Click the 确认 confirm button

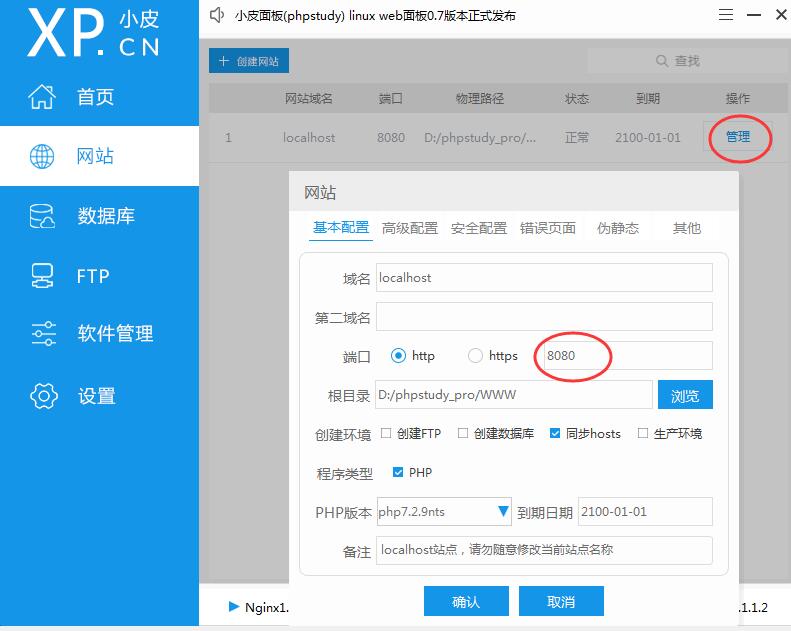pyautogui.click(x=466, y=601)
